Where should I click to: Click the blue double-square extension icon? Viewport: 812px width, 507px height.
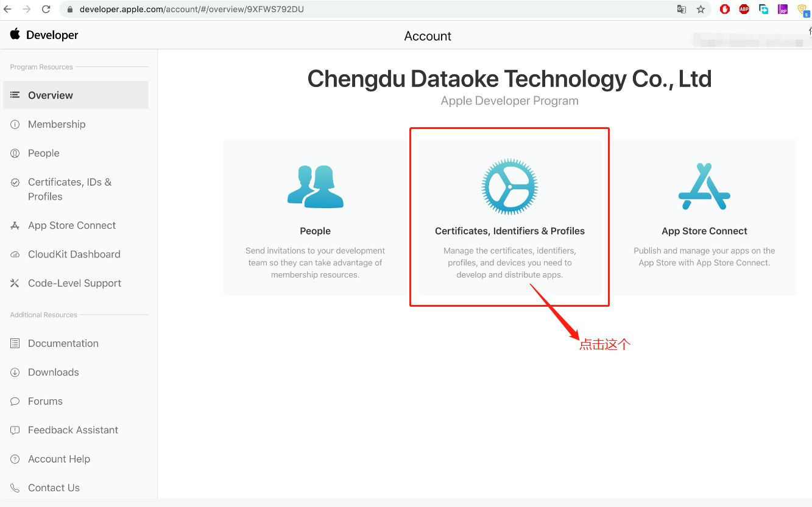coord(763,9)
